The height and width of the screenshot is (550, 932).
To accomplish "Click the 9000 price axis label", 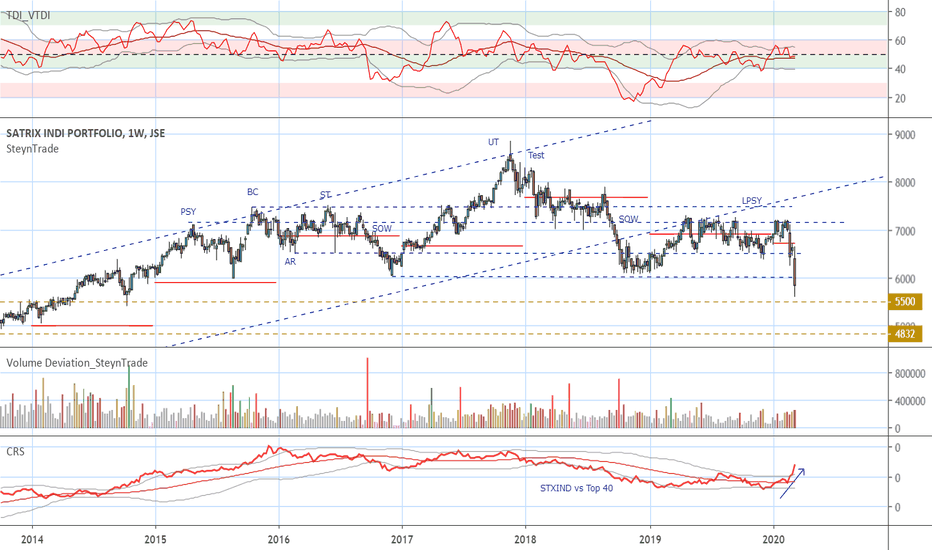I will coord(905,135).
